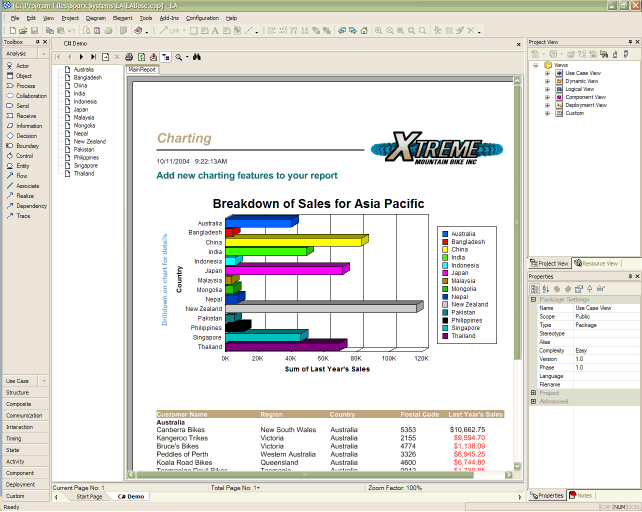Open the Diagram menu

coord(96,18)
